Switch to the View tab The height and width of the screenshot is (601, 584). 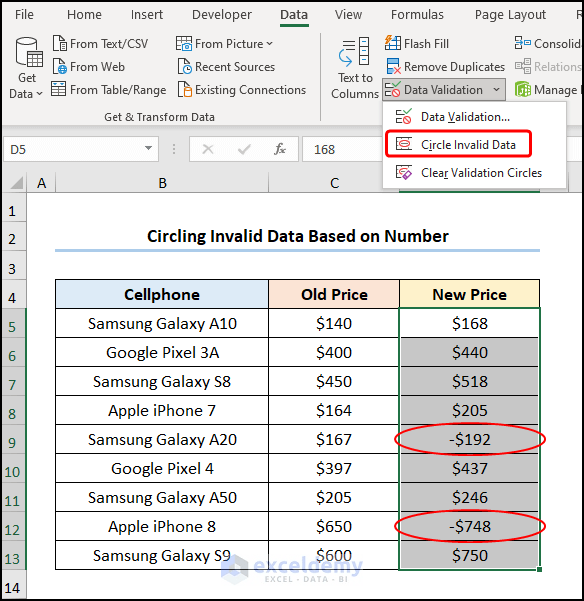[348, 15]
